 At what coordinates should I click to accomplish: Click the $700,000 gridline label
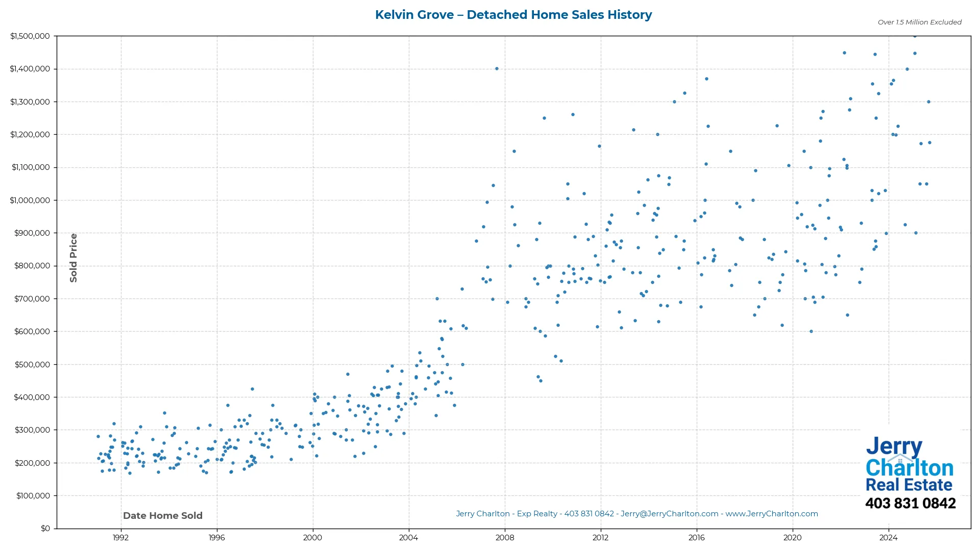click(32, 298)
